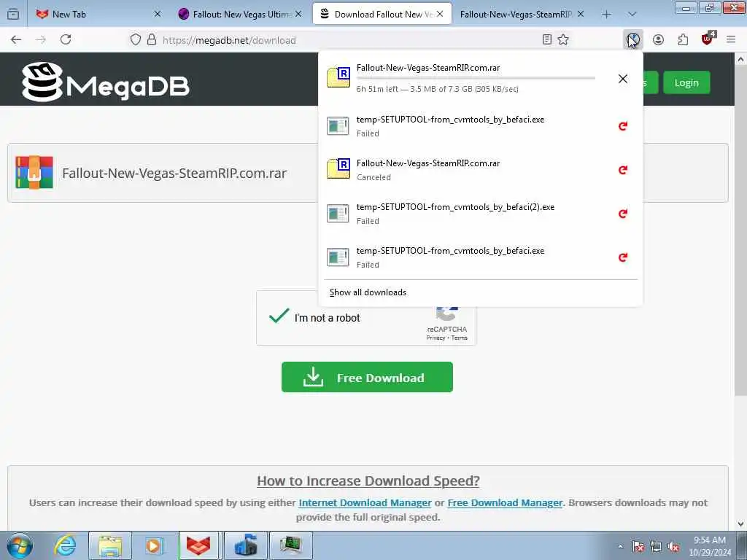The image size is (747, 560).
Task: Go forward to next page
Action: click(41, 39)
